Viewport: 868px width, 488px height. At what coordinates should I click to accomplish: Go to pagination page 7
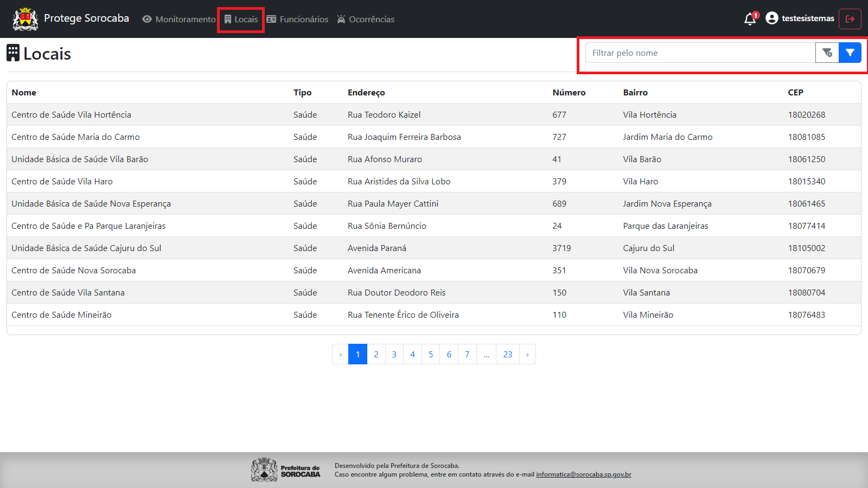pos(467,354)
